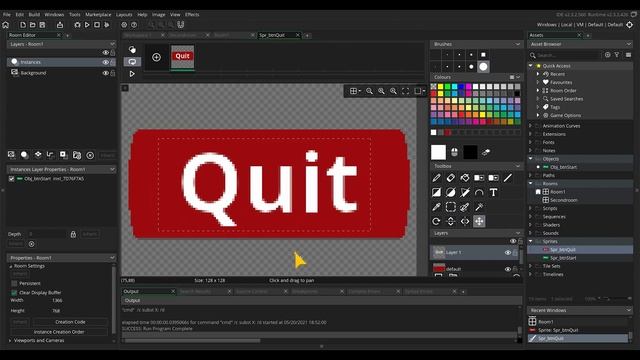Select Spr_btnStart in the asset browser
This screenshot has width=640, height=360.
click(x=563, y=258)
